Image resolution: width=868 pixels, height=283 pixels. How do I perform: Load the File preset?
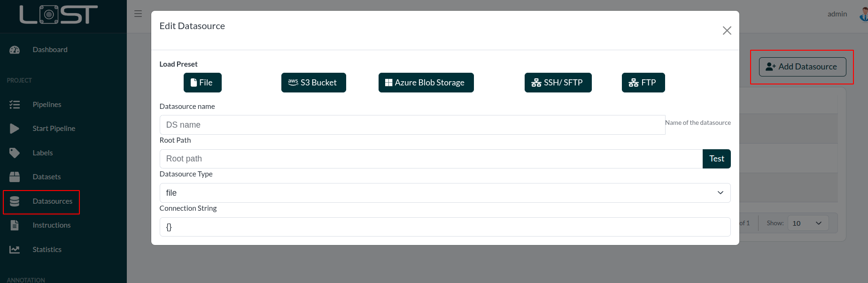(202, 83)
